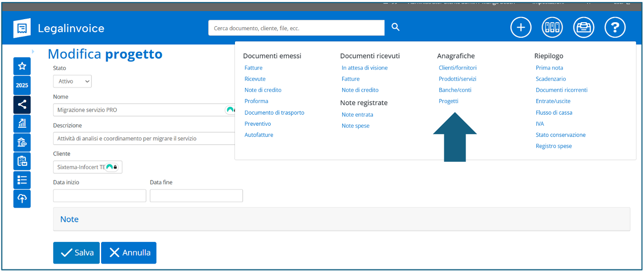
Task: Select the 2025 year selector in sidebar
Action: pos(22,85)
